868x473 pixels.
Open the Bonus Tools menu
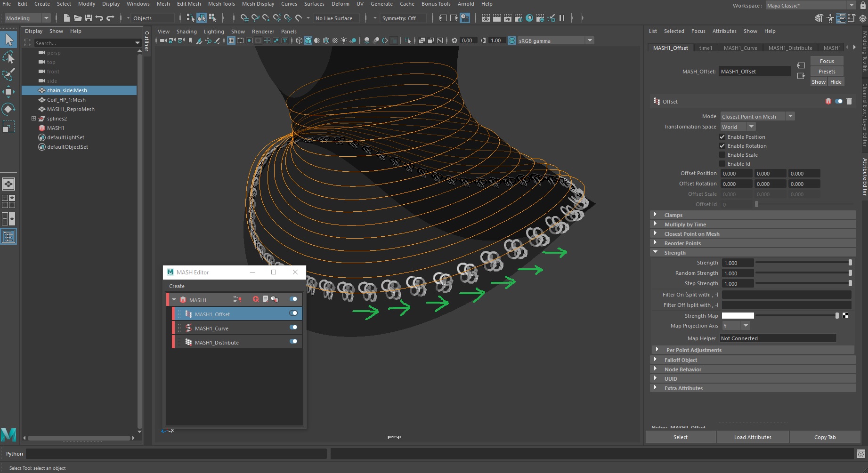point(435,4)
